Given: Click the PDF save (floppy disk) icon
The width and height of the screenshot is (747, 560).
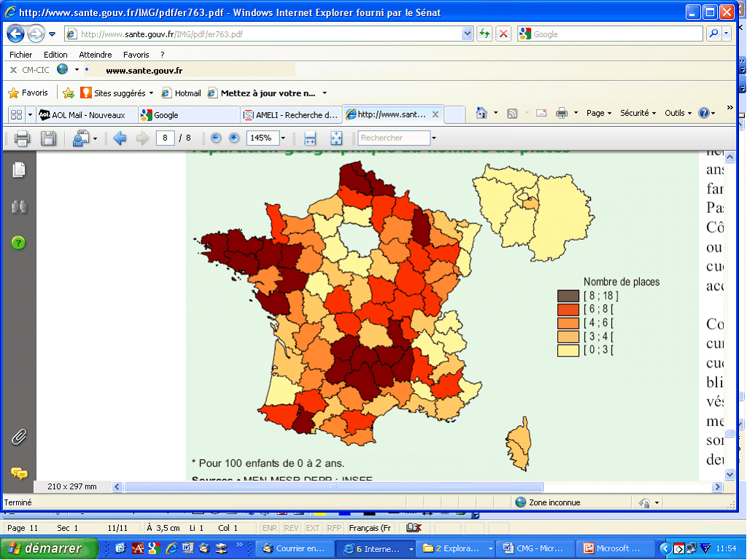Looking at the screenshot, I should click(48, 138).
